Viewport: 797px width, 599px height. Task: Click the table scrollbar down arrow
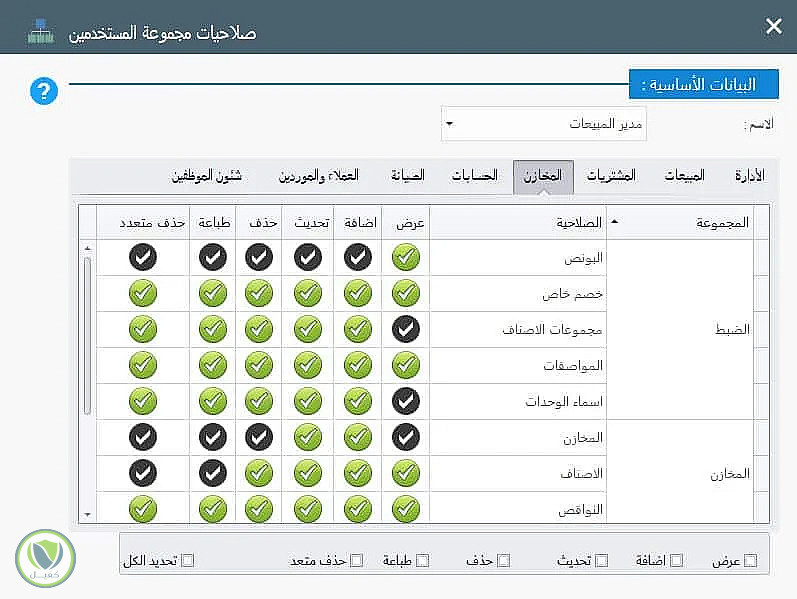tap(87, 515)
